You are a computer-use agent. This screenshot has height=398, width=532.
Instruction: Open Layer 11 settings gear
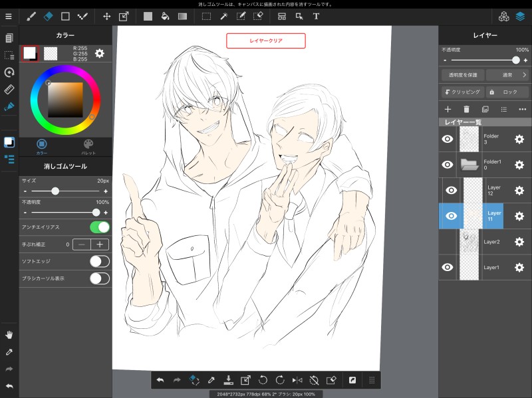coord(519,216)
